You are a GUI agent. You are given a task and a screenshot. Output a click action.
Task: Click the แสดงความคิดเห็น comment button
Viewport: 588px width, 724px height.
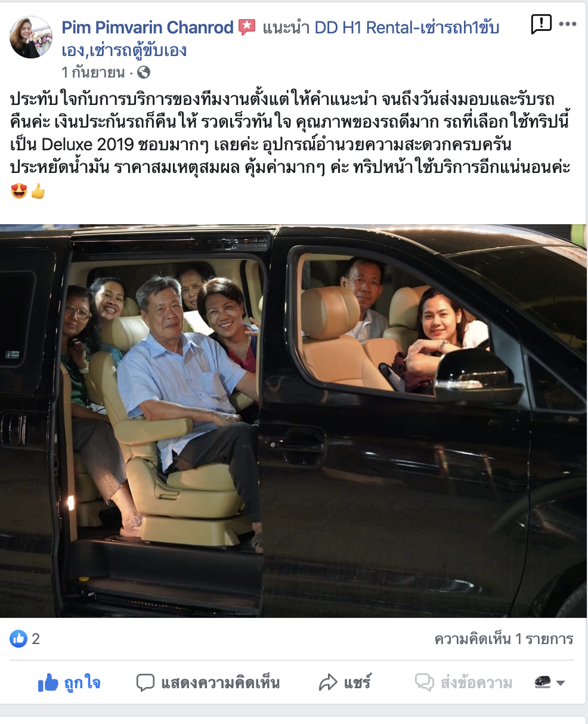click(208, 683)
